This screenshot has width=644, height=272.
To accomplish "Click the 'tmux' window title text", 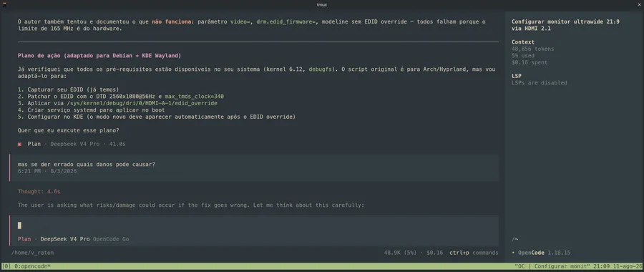I will (322, 4).
